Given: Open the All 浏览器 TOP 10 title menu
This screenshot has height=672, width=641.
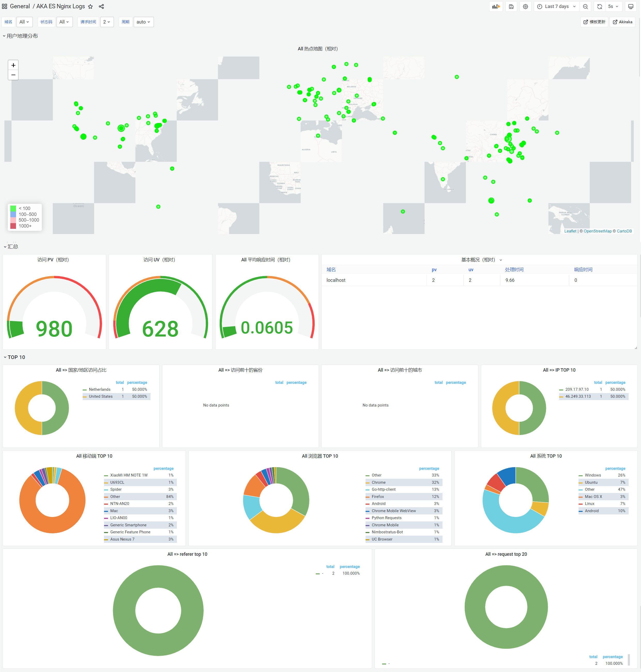Looking at the screenshot, I should click(x=320, y=456).
